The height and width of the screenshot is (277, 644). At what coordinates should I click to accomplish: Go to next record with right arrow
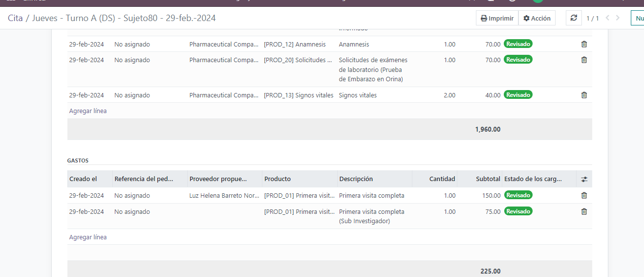click(618, 18)
